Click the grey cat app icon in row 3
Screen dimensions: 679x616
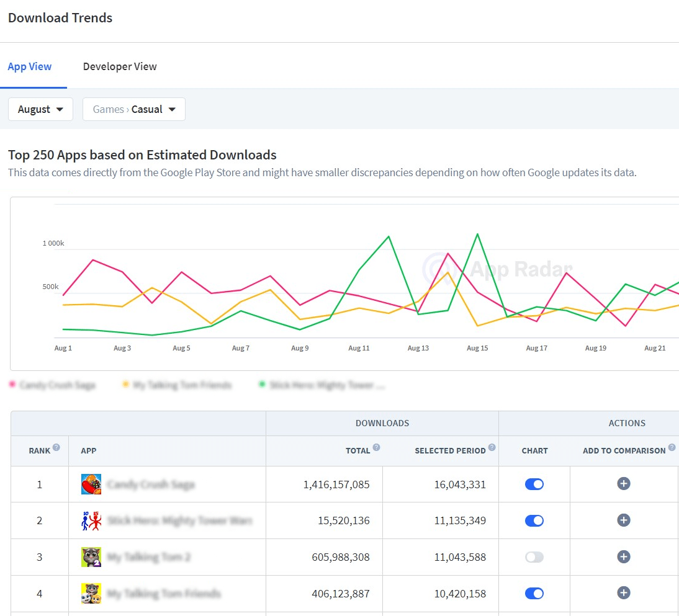91,556
